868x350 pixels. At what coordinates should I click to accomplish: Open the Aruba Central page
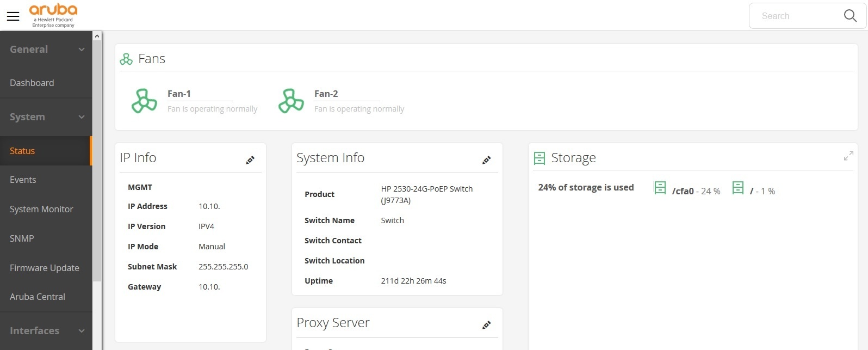(x=38, y=297)
